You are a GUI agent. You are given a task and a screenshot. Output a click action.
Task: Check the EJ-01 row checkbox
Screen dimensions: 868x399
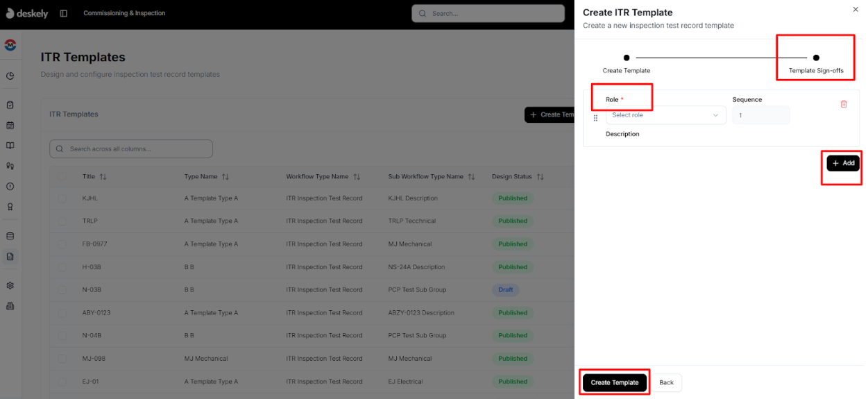tap(62, 382)
